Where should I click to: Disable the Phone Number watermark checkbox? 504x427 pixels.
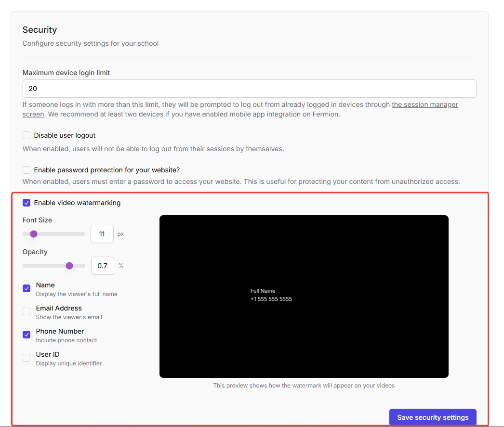[27, 335]
